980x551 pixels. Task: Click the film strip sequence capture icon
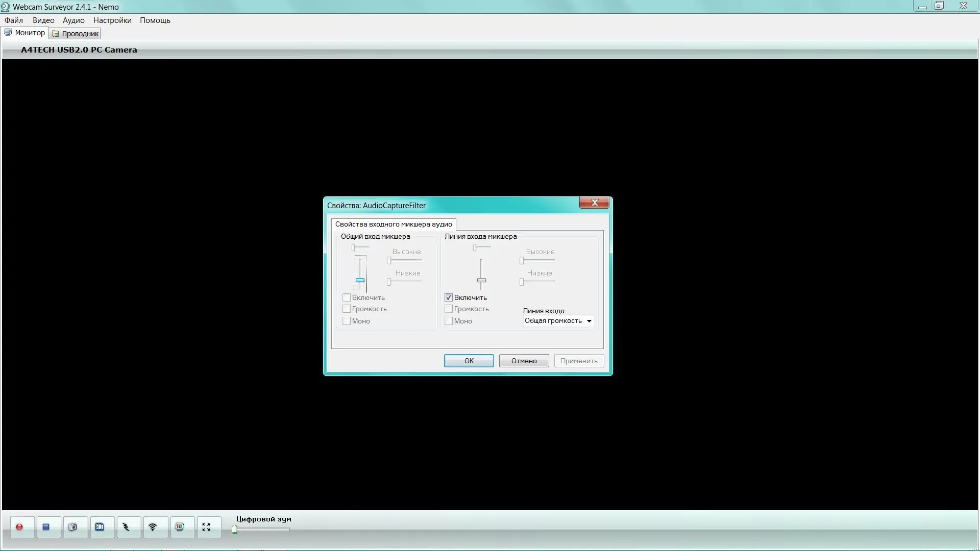click(100, 527)
